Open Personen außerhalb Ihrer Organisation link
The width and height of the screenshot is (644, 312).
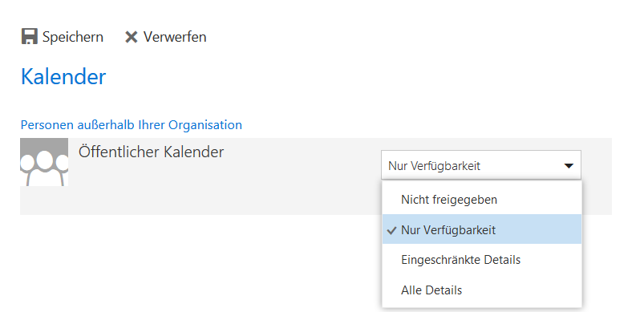point(132,124)
